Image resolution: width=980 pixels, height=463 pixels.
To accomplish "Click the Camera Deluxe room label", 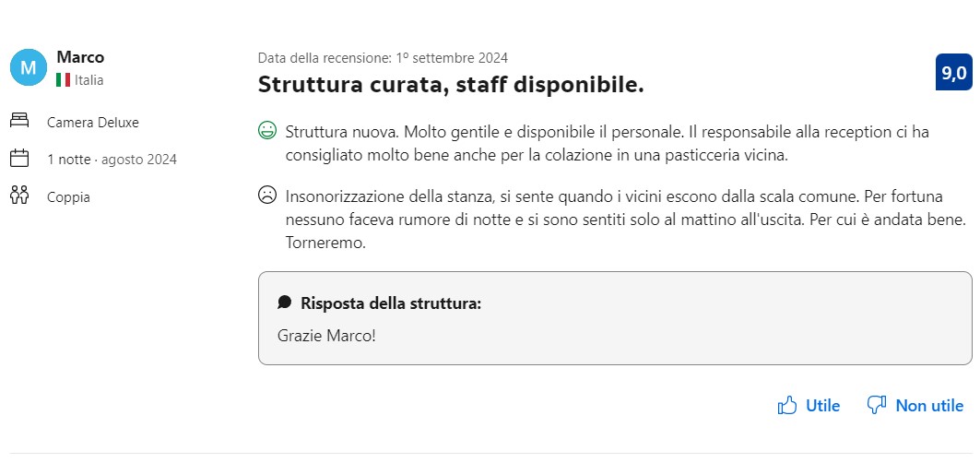I will [x=93, y=122].
